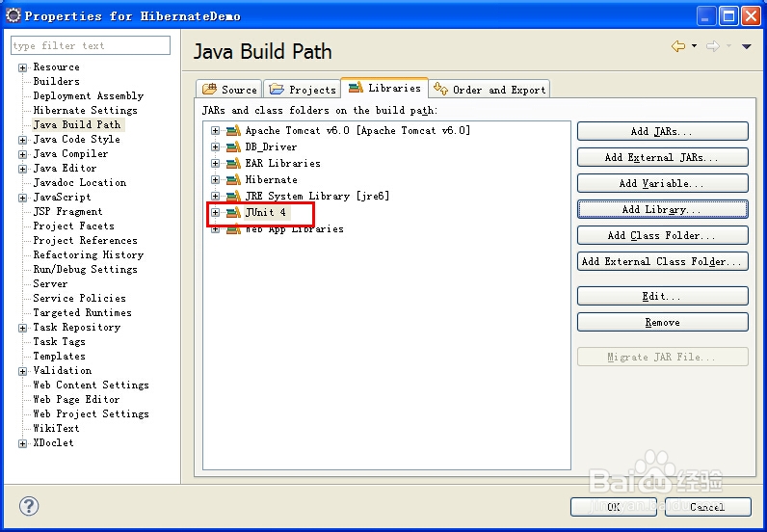Switch to the Source tab
Viewport: 767px width, 532px height.
click(229, 90)
